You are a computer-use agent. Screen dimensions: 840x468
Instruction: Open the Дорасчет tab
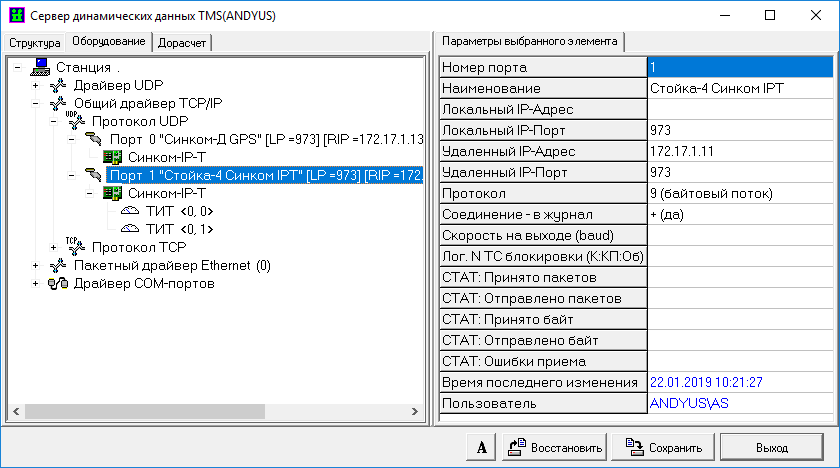(x=183, y=43)
